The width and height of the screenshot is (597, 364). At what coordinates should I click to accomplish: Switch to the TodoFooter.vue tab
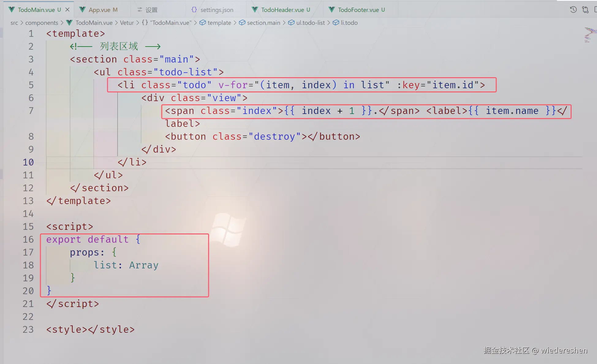[x=358, y=10]
